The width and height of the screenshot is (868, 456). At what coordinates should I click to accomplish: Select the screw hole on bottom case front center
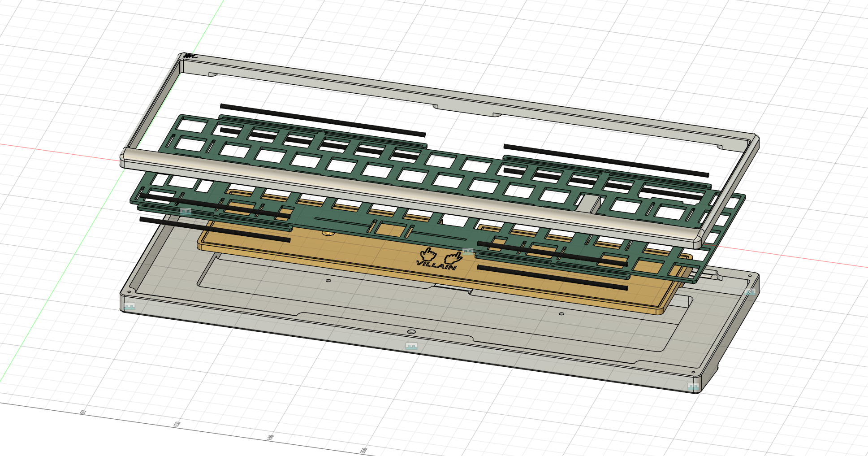click(x=411, y=332)
